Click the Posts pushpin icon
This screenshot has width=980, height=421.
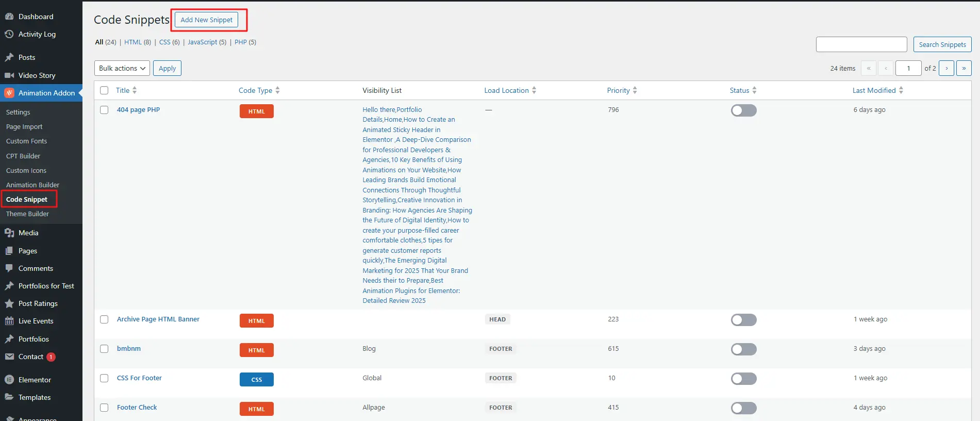[9, 57]
